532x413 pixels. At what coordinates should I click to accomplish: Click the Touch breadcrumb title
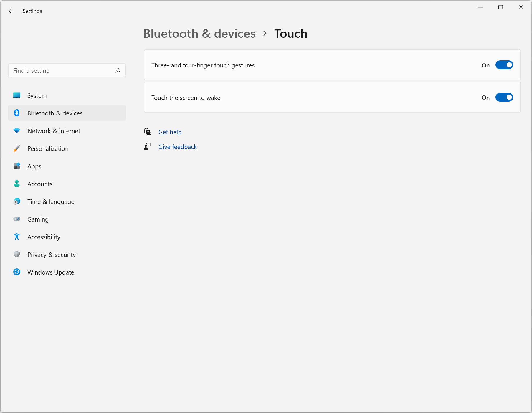[x=291, y=34]
